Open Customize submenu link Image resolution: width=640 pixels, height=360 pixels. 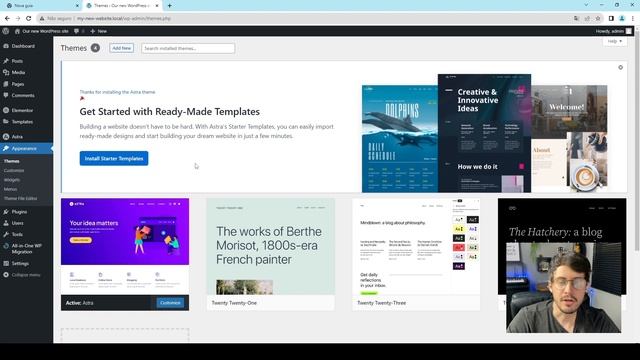point(14,171)
